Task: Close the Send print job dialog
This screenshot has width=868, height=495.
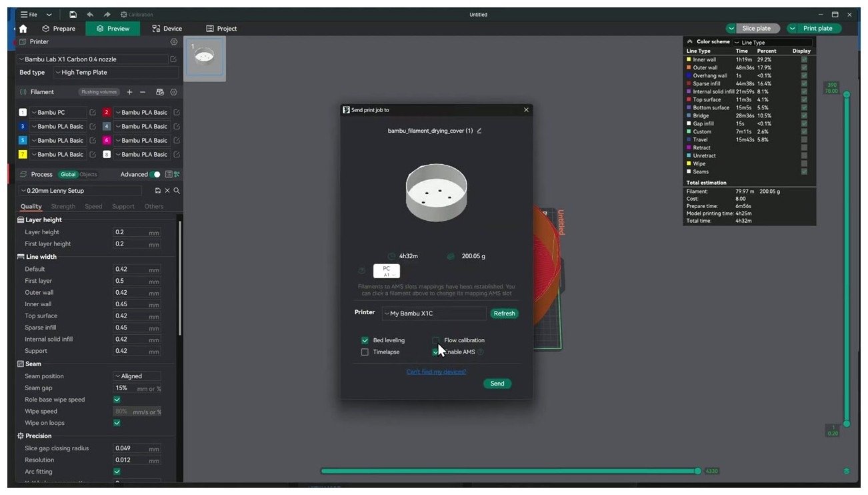Action: [526, 110]
